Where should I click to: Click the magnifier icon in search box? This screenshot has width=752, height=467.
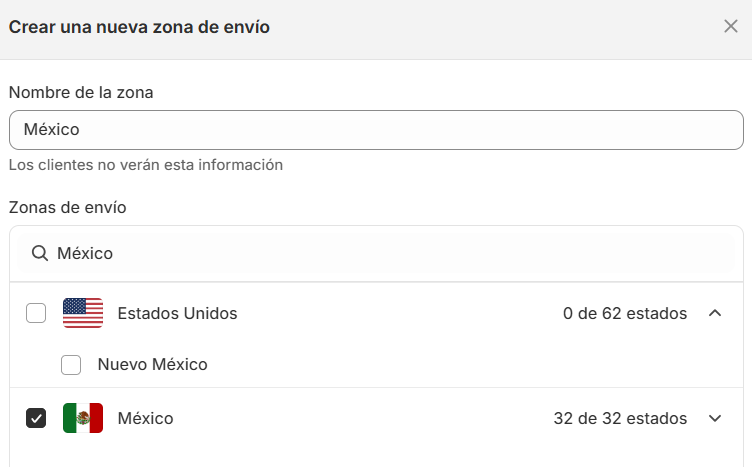point(40,253)
